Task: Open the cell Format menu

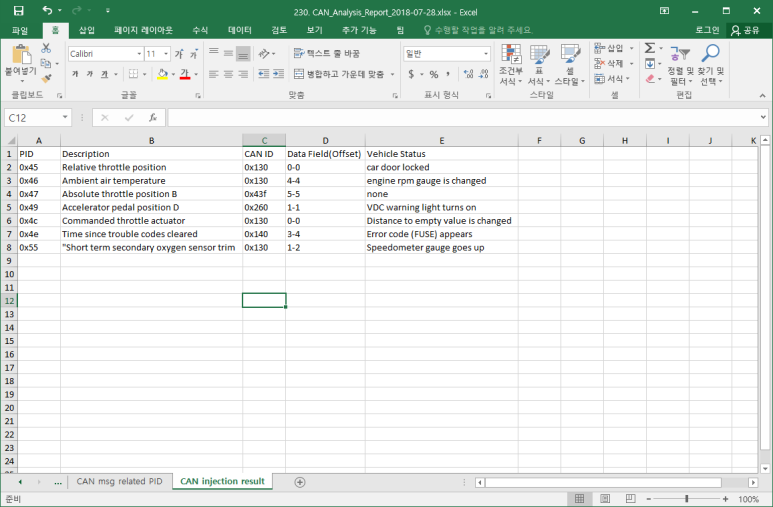Action: tap(610, 78)
